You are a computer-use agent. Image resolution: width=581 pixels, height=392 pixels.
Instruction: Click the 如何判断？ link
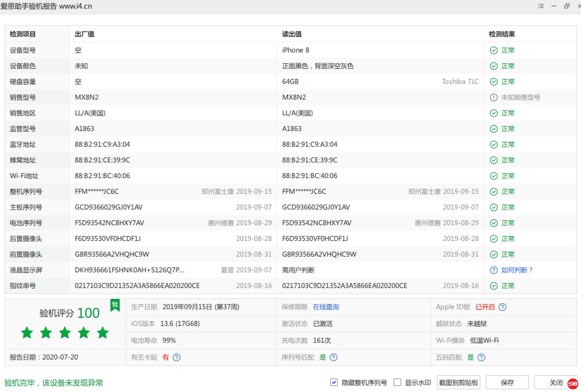[517, 270]
